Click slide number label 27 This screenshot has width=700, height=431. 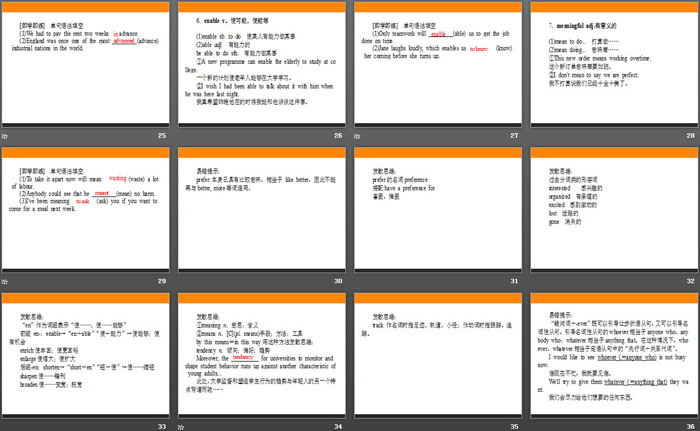coord(514,135)
